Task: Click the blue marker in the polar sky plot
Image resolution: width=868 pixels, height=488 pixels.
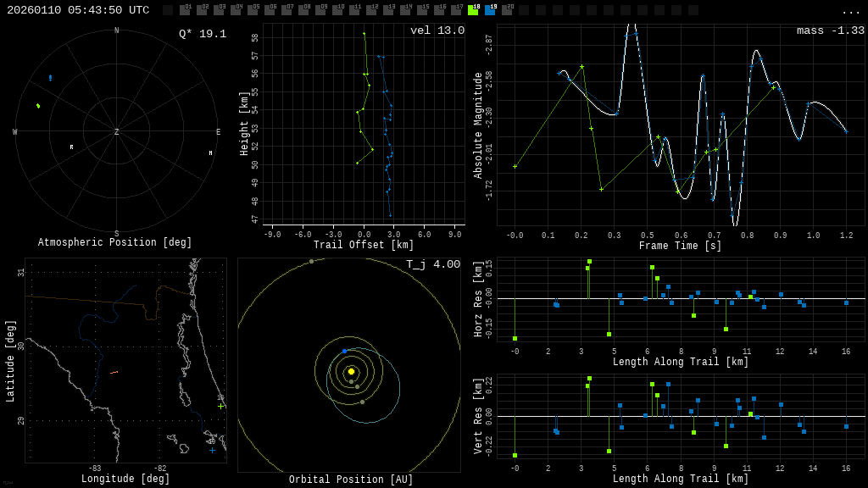Action: pyautogui.click(x=50, y=78)
